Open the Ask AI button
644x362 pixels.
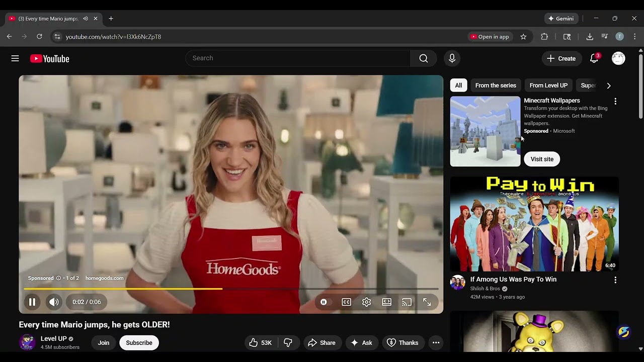[362, 343]
